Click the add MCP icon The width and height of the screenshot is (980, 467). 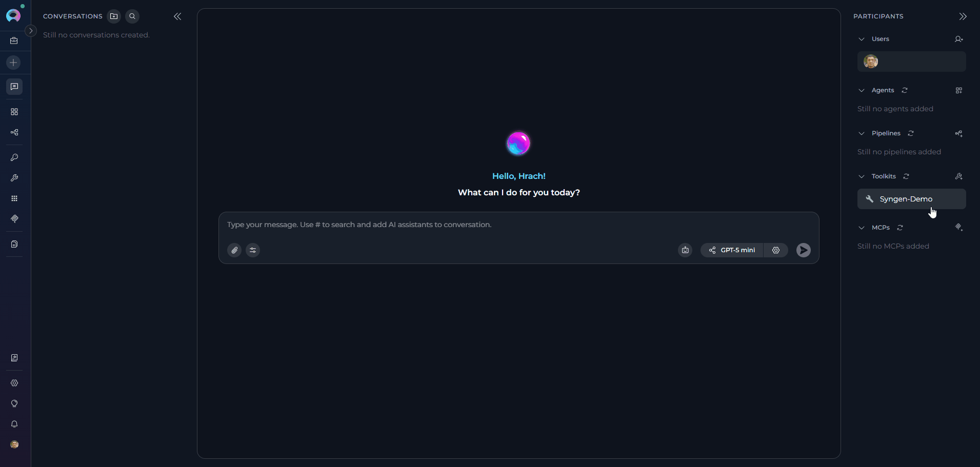958,228
